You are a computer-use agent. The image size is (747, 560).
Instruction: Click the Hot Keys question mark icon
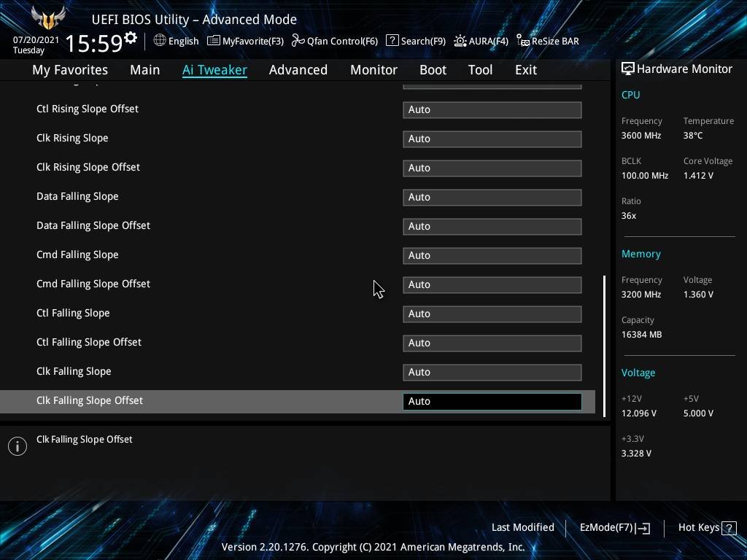coord(727,528)
